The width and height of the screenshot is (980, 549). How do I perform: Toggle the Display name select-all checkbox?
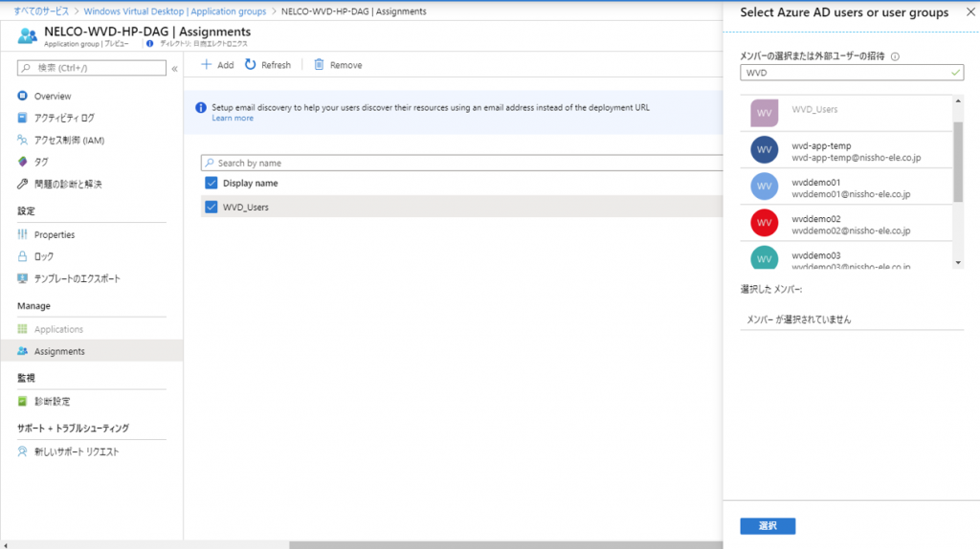pos(212,184)
